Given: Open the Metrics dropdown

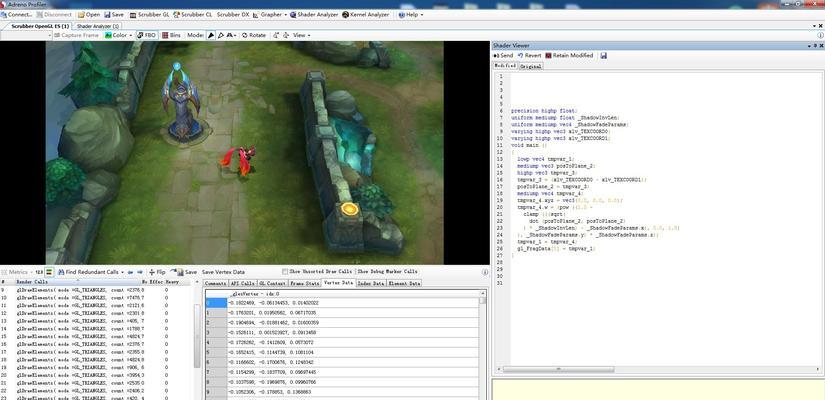Looking at the screenshot, I should click(17, 272).
